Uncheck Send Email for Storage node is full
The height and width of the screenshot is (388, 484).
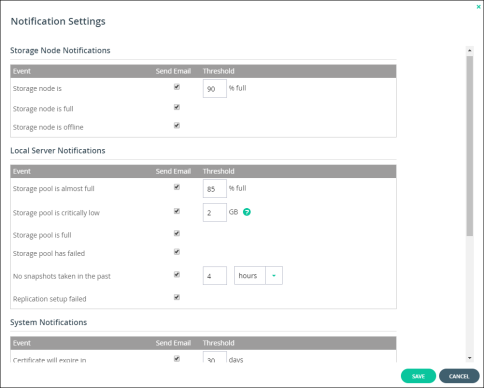(x=177, y=107)
